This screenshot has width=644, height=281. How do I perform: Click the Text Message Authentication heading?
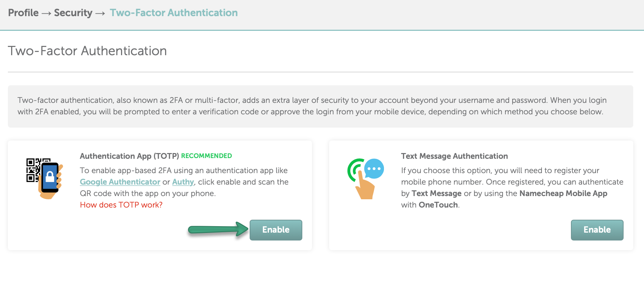pyautogui.click(x=455, y=156)
